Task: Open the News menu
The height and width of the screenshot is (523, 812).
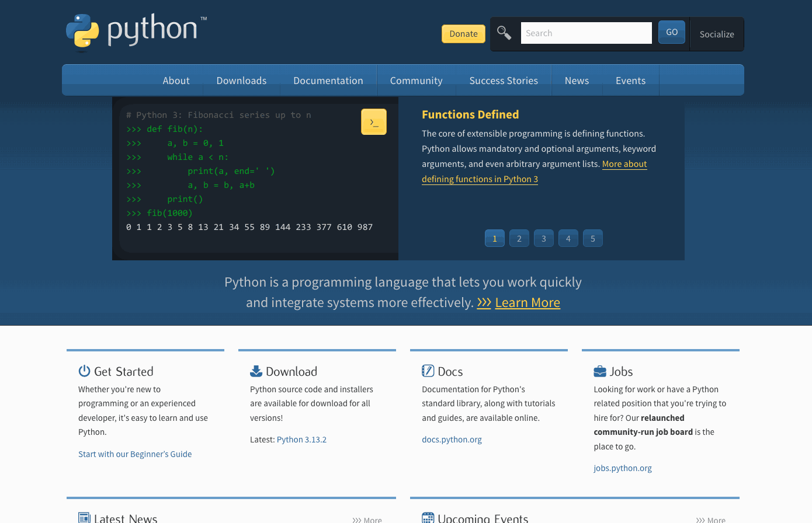Action: click(x=577, y=81)
